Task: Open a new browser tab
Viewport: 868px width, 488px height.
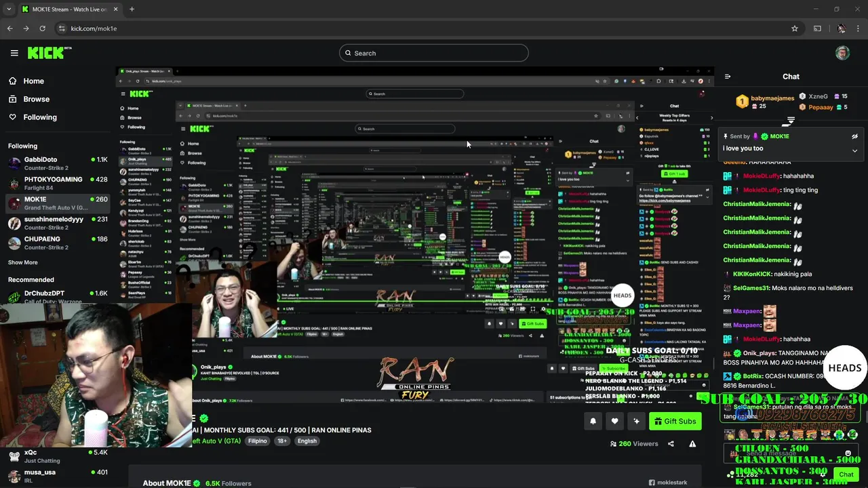Action: coord(132,9)
